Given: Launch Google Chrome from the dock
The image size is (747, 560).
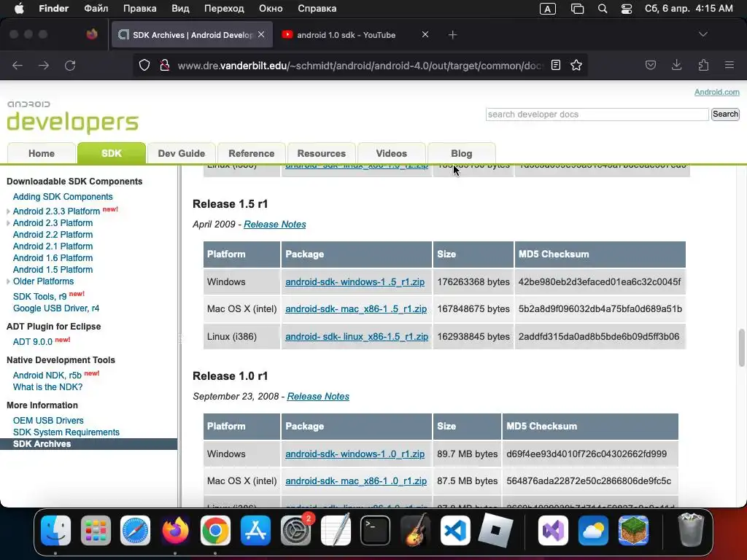Looking at the screenshot, I should click(x=215, y=531).
